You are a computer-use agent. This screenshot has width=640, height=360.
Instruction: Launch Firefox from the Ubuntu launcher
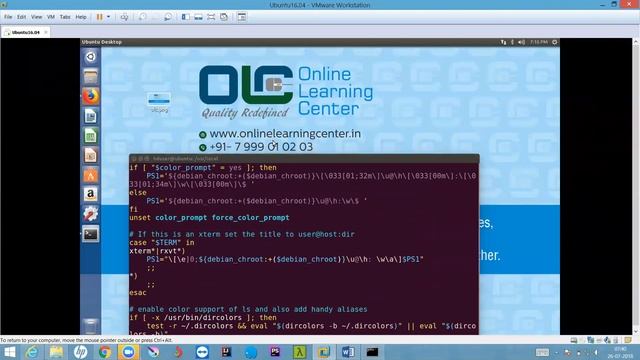[x=91, y=96]
